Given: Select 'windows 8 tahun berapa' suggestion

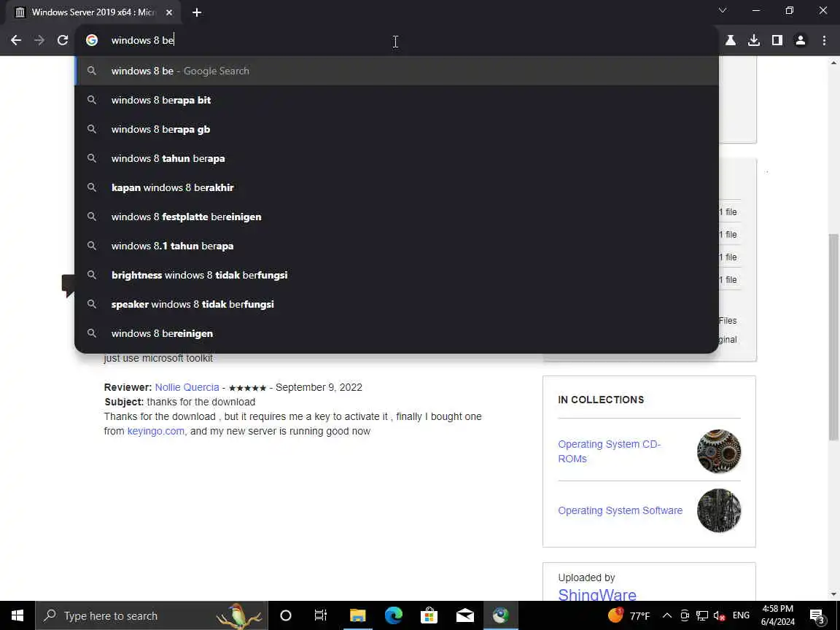Looking at the screenshot, I should point(397,158).
